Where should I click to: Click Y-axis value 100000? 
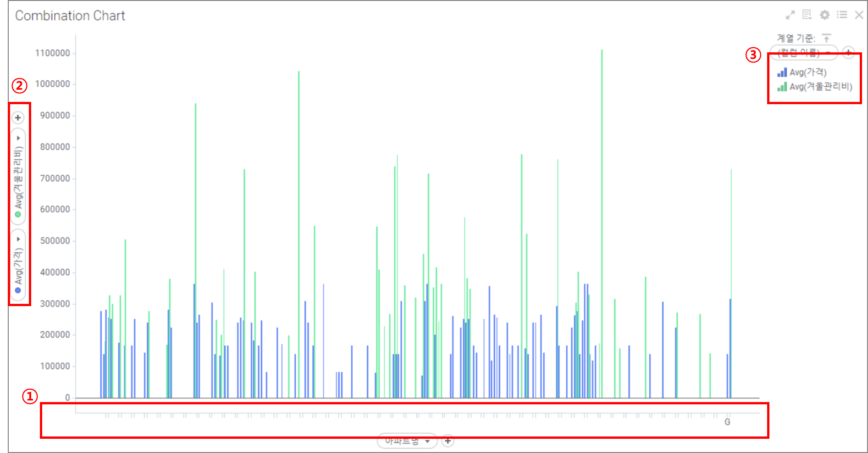point(55,366)
